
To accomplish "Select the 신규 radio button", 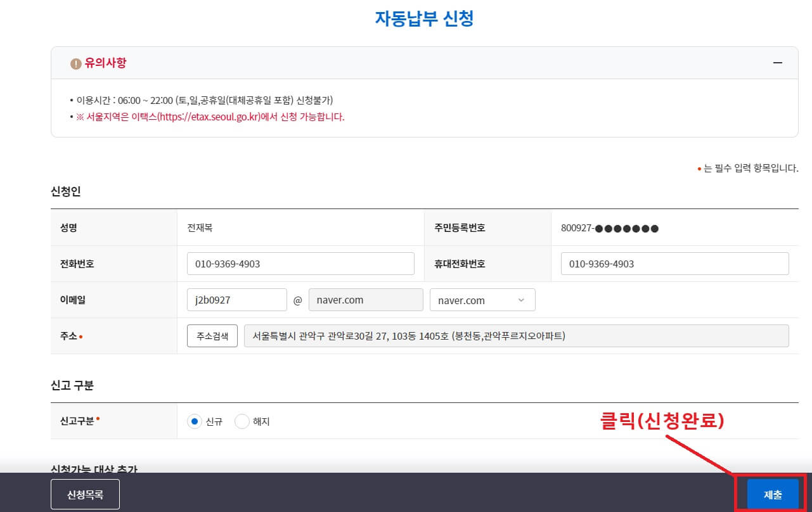I will [195, 421].
